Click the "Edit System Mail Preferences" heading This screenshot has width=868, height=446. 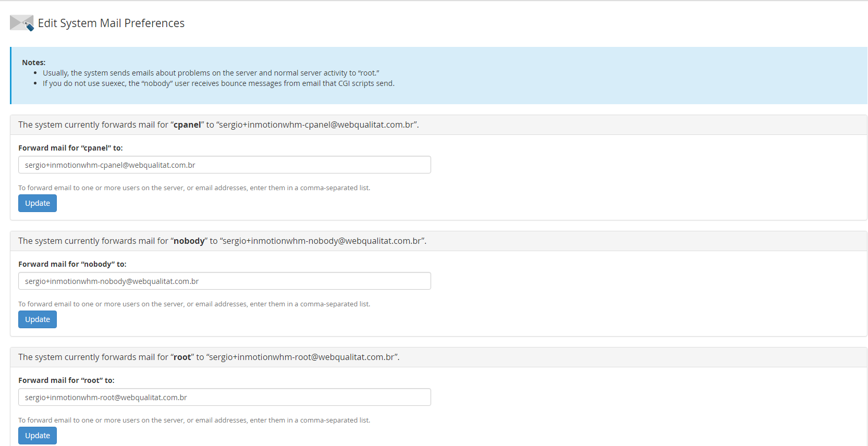point(111,23)
